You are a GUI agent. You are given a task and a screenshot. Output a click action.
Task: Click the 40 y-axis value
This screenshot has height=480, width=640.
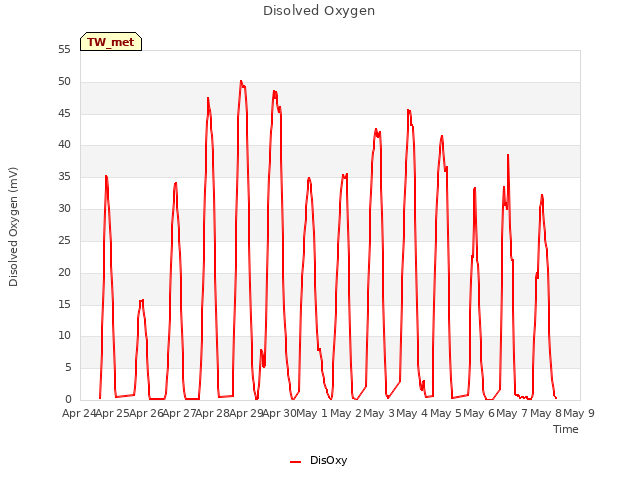click(64, 144)
